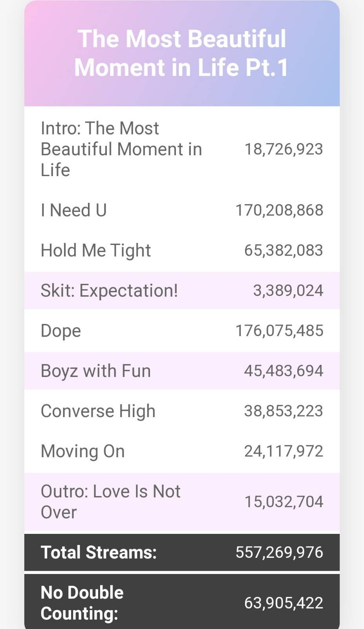Select the Hold Me Tight track

[96, 250]
